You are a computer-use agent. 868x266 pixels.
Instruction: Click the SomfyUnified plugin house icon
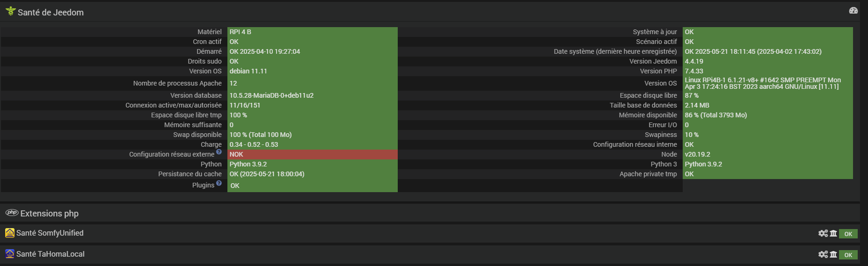(x=10, y=232)
